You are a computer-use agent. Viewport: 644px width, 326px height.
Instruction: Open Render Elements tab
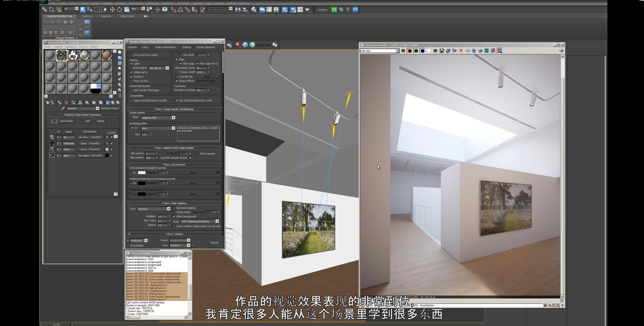[x=206, y=47]
